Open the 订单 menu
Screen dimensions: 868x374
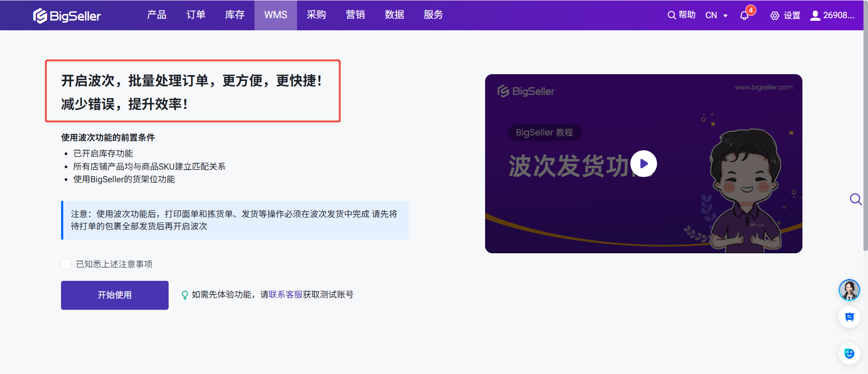click(x=196, y=15)
